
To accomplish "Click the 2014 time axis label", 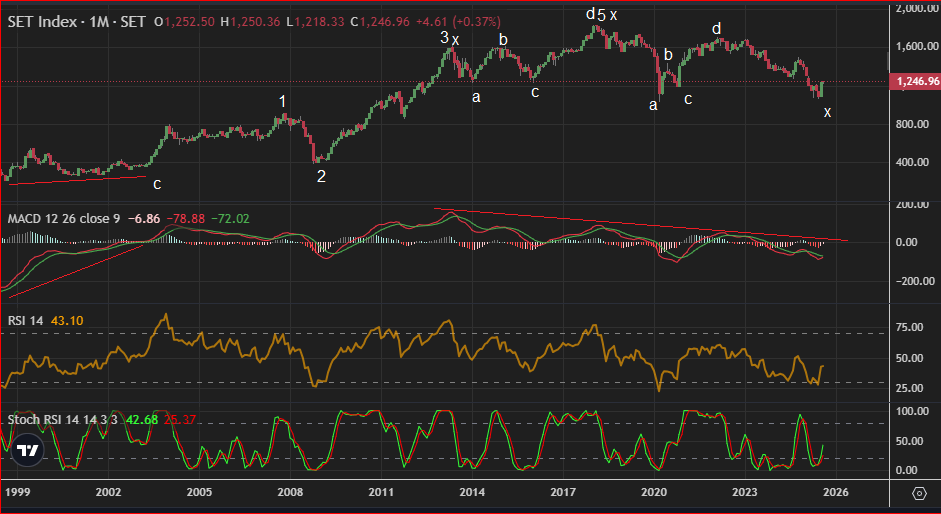I will [472, 492].
